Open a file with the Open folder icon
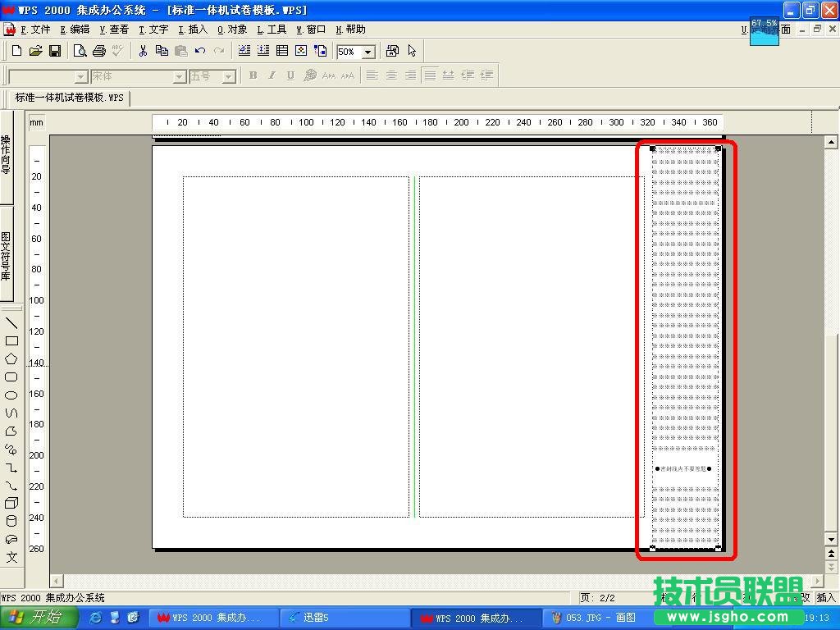 click(35, 51)
